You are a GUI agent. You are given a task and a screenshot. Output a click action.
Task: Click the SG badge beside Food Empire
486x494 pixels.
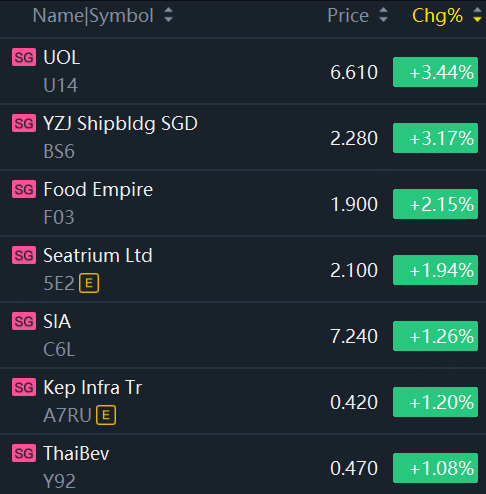(24, 189)
